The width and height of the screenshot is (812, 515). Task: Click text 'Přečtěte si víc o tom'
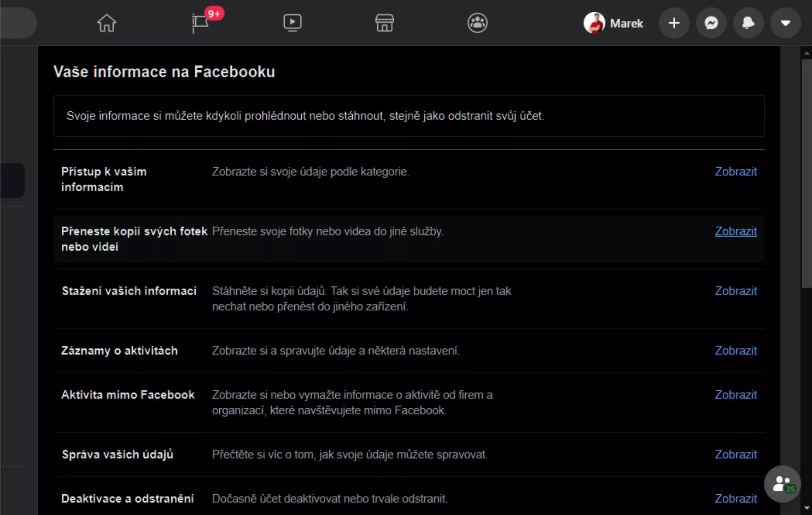point(350,454)
